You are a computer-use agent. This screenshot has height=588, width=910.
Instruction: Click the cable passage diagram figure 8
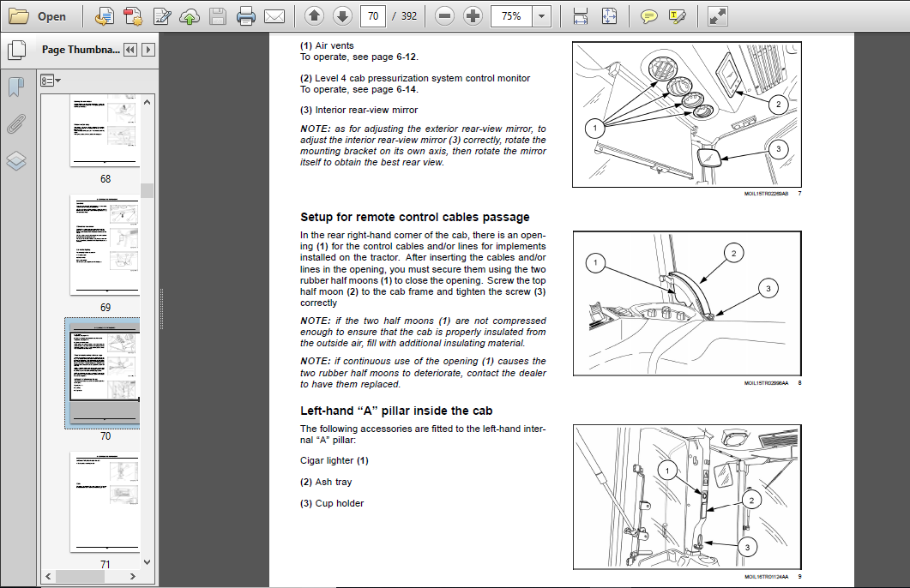[x=687, y=303]
